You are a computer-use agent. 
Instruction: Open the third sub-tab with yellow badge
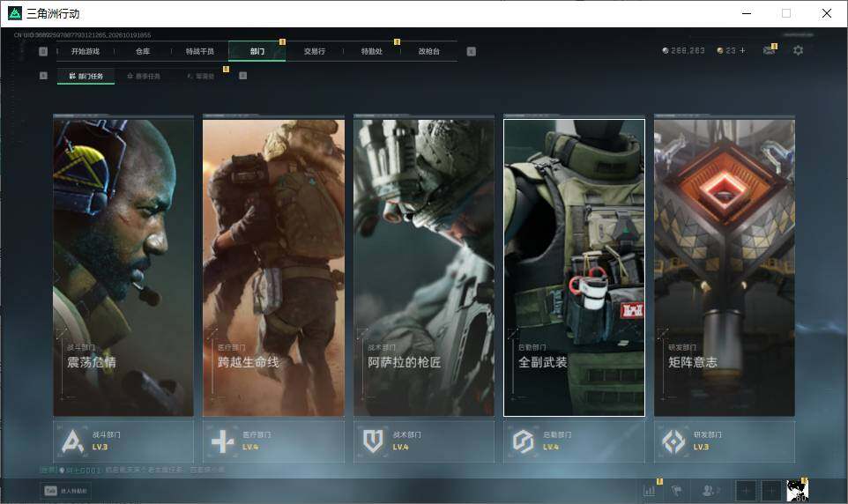(201, 77)
